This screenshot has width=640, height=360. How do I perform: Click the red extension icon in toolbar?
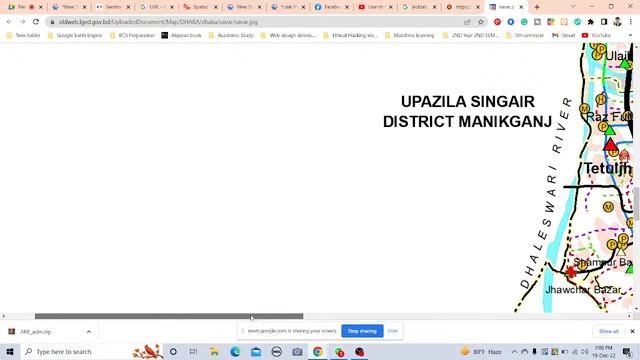coord(497,22)
